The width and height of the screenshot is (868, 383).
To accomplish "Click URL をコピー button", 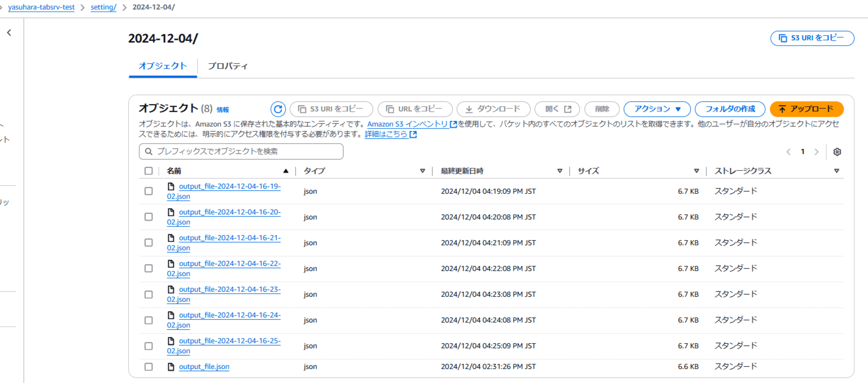I will 415,109.
